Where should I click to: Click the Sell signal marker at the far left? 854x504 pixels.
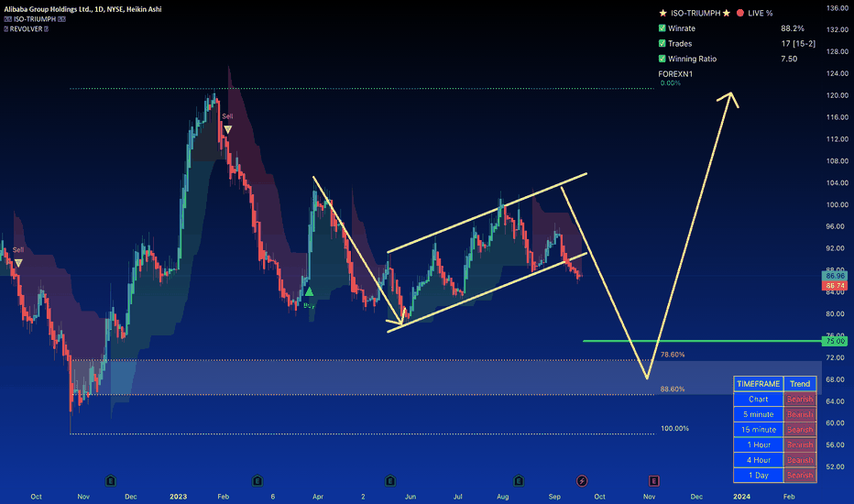pos(18,263)
